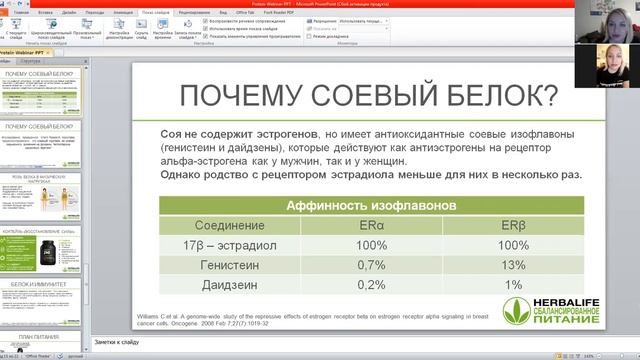Click the Генистеин table cell

point(229,265)
